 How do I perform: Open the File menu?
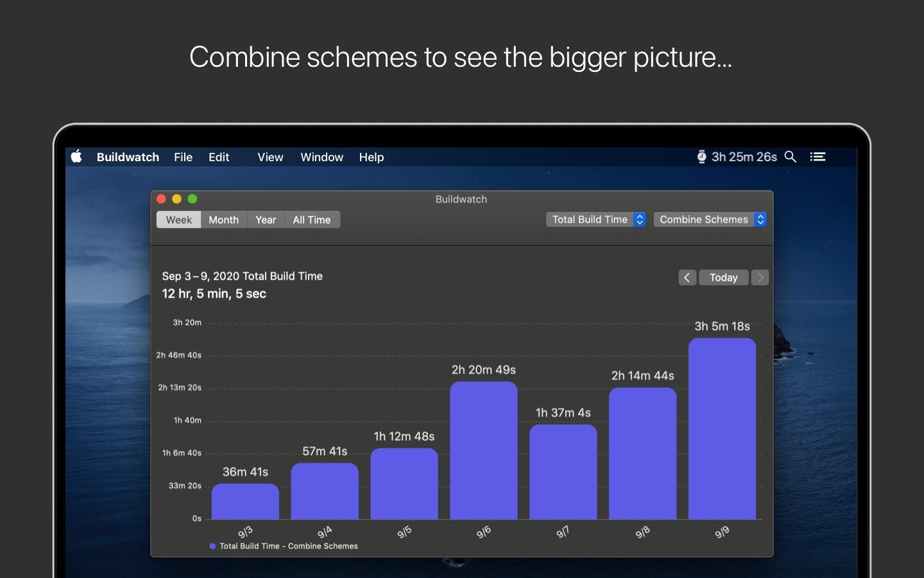(183, 157)
